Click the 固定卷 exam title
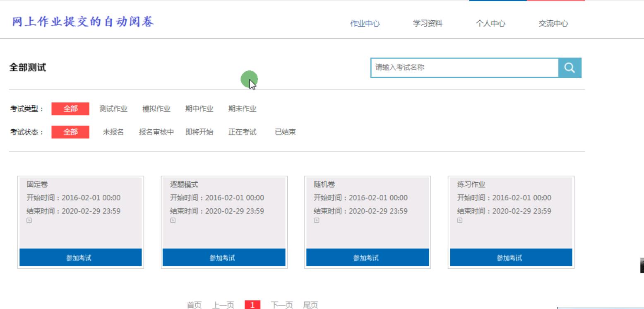Viewport: 644px width, 309px height. point(37,185)
